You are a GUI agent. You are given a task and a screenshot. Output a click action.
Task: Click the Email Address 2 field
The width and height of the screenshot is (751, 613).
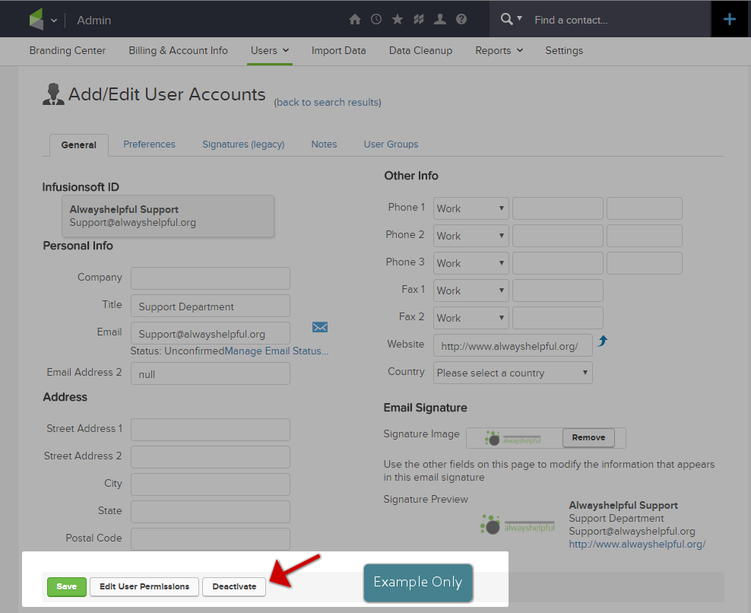click(x=210, y=374)
